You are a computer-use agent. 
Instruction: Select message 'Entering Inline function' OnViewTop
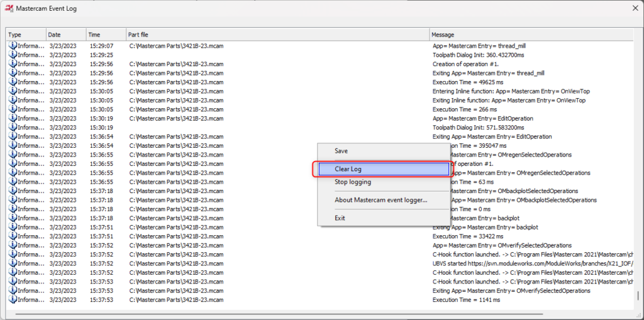511,91
